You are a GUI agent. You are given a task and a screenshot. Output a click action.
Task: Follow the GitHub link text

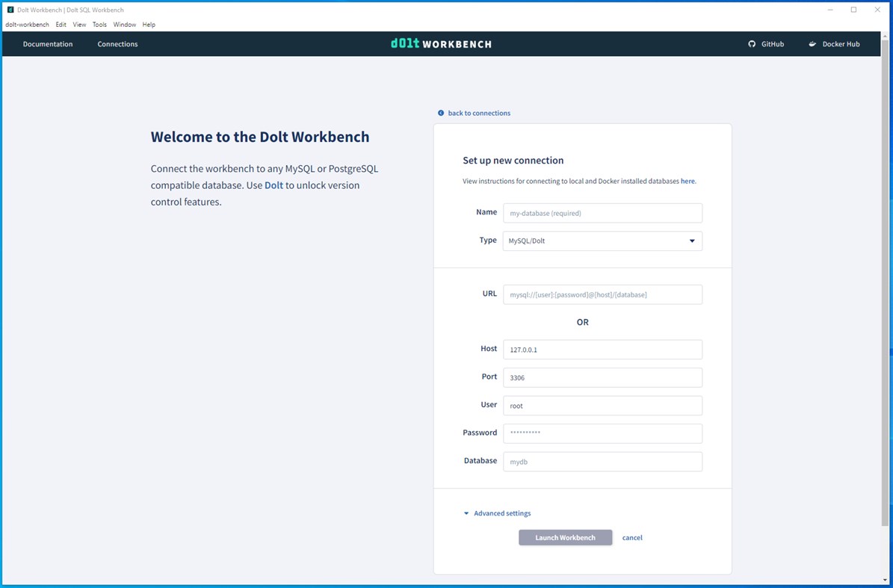coord(773,44)
